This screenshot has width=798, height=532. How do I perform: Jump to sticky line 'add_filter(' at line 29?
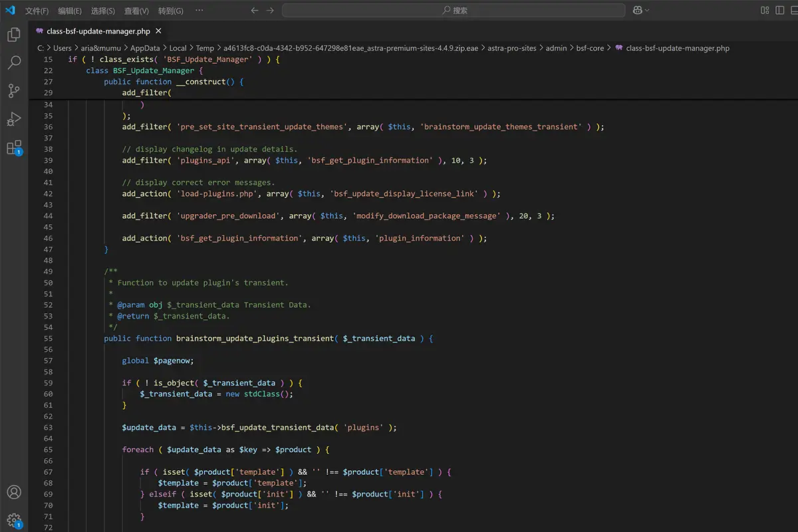click(146, 93)
